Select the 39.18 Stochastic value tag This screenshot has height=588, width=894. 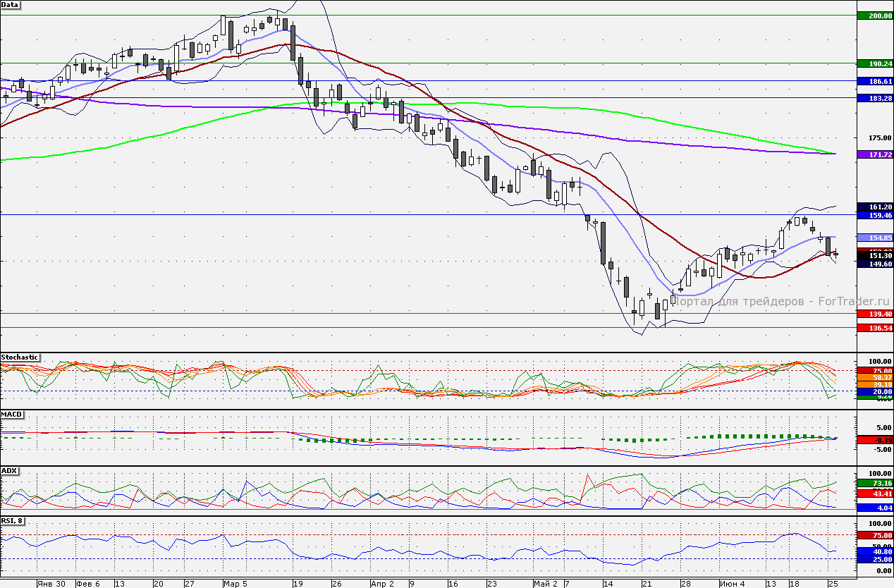pos(874,384)
